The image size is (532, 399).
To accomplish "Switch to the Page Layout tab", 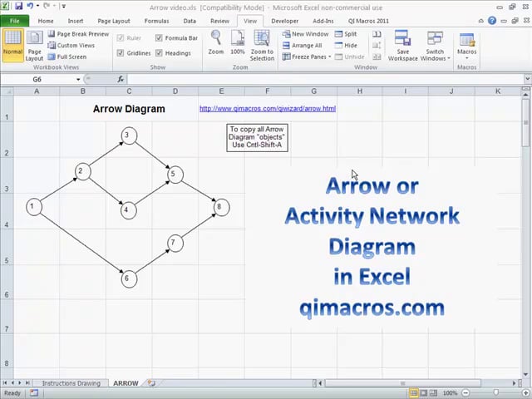I will pos(114,21).
